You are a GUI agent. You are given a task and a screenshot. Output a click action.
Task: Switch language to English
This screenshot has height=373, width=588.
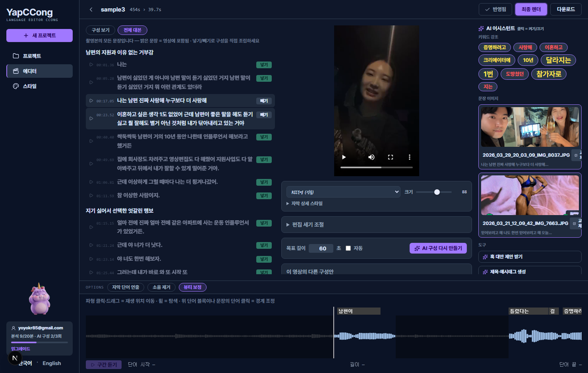pyautogui.click(x=52, y=363)
